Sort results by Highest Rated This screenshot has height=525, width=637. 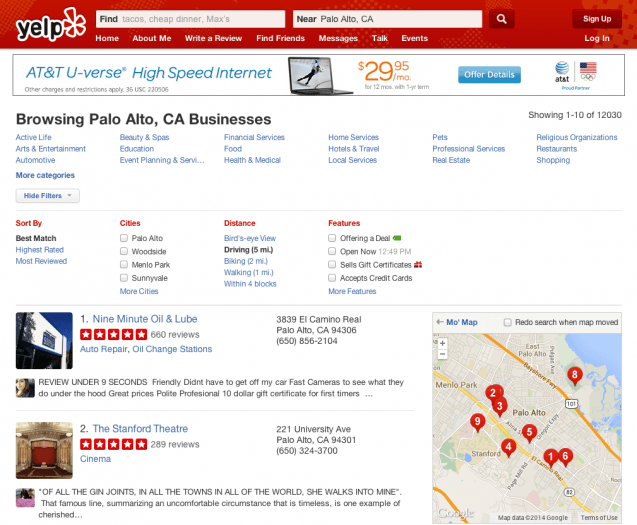[40, 250]
